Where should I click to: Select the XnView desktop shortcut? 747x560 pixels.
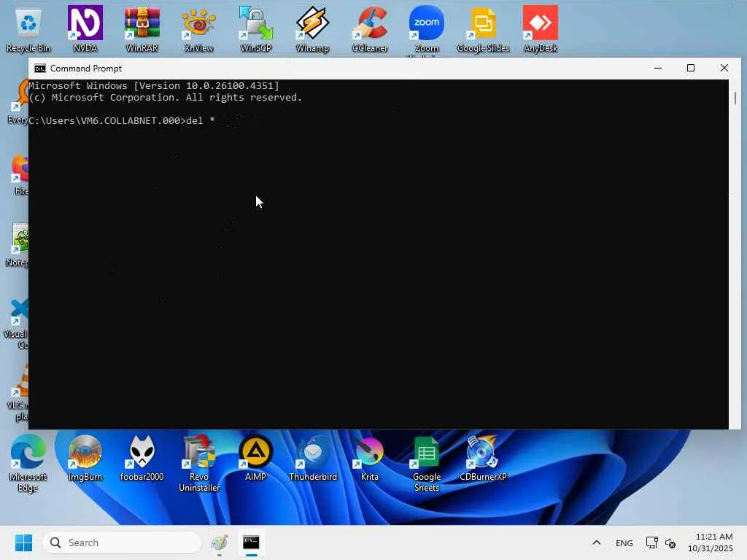(x=198, y=28)
